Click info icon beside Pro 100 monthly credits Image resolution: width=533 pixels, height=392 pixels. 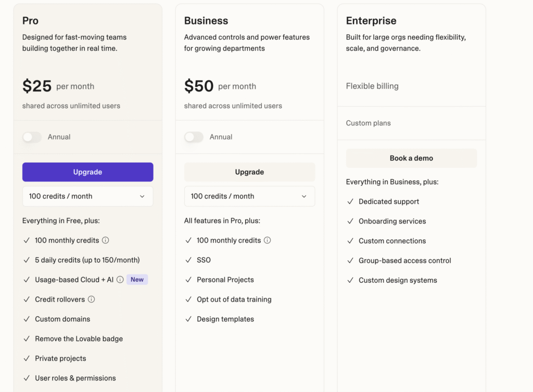(x=106, y=240)
